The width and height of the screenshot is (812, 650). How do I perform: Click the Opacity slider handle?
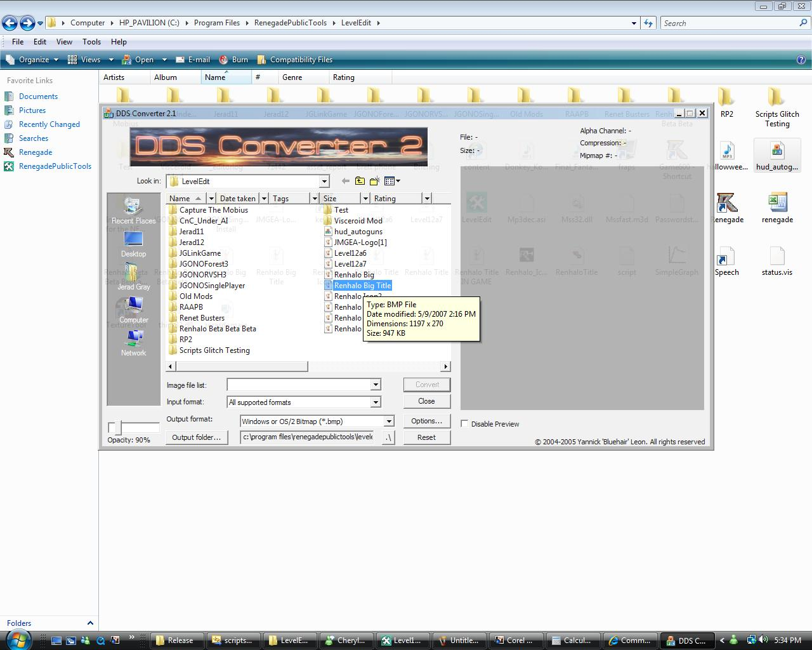114,428
